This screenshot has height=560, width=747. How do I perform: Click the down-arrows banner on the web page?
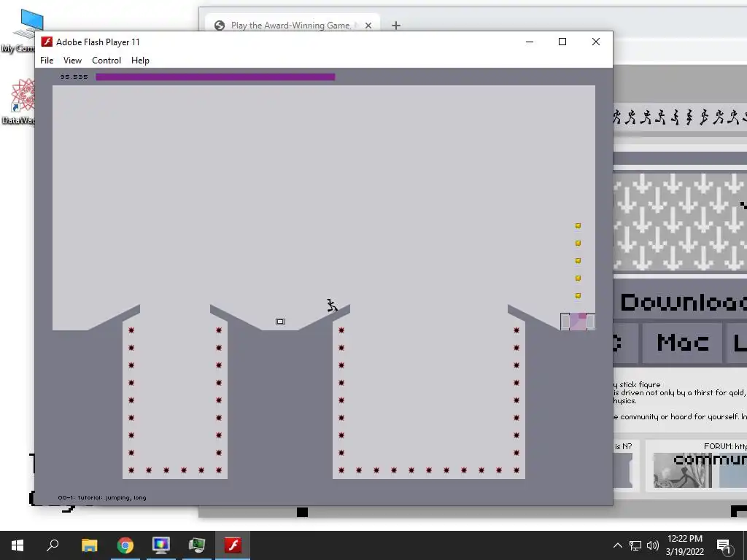681,222
